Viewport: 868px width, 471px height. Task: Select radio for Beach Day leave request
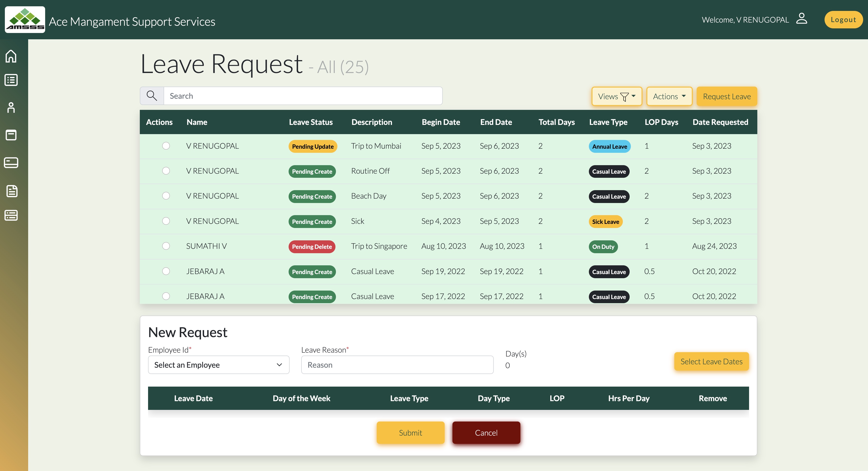coord(166,196)
